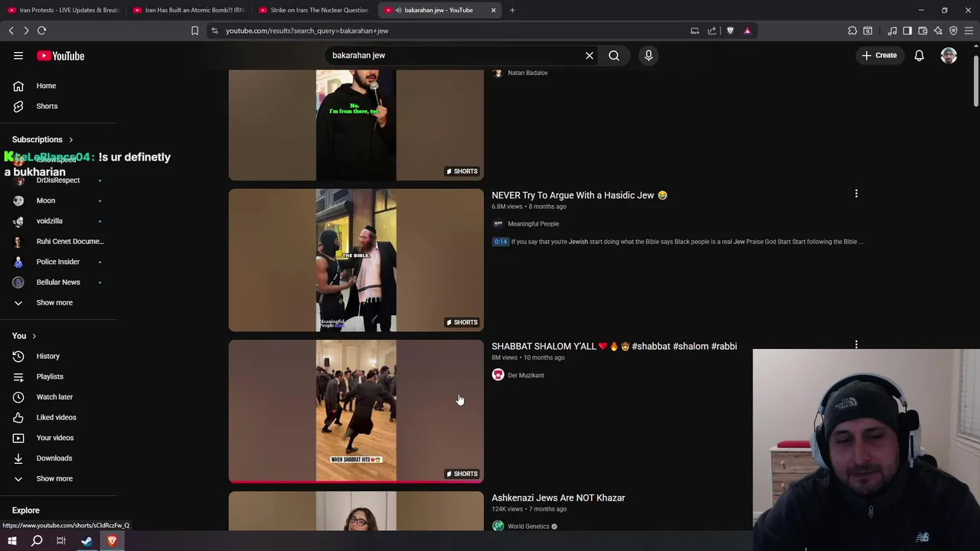Image resolution: width=980 pixels, height=551 pixels.
Task: Expand the Subscriptions section
Action: tap(43, 139)
